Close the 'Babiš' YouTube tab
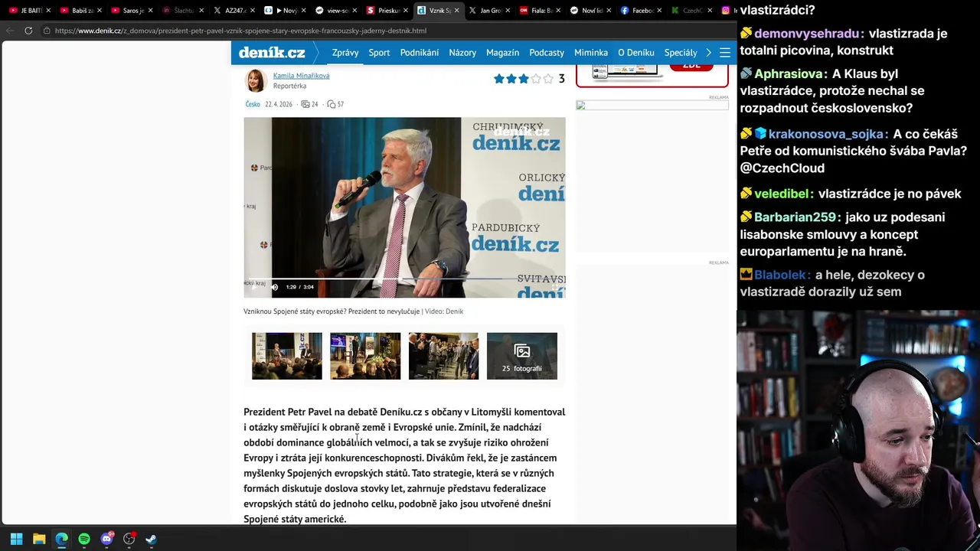The width and height of the screenshot is (980, 551). pos(100,11)
